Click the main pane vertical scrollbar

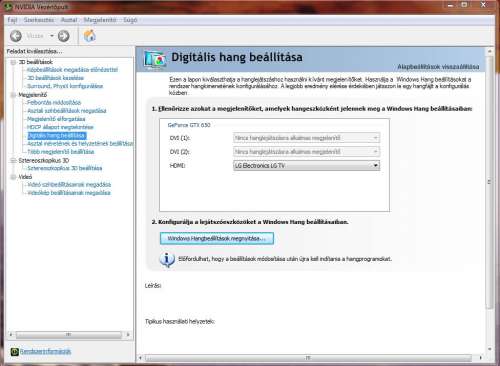click(489, 182)
